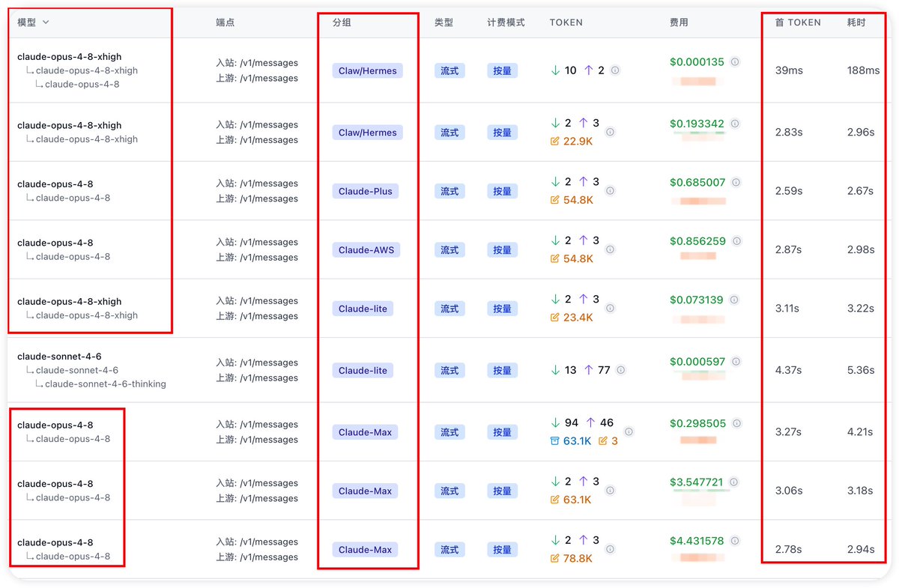Click the Claude-Max badge in the $4.431578 row
899x588 pixels.
[x=365, y=550]
